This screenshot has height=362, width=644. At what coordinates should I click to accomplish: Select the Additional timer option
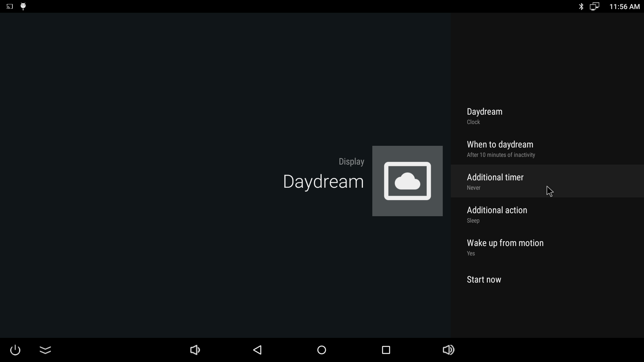[x=547, y=181]
